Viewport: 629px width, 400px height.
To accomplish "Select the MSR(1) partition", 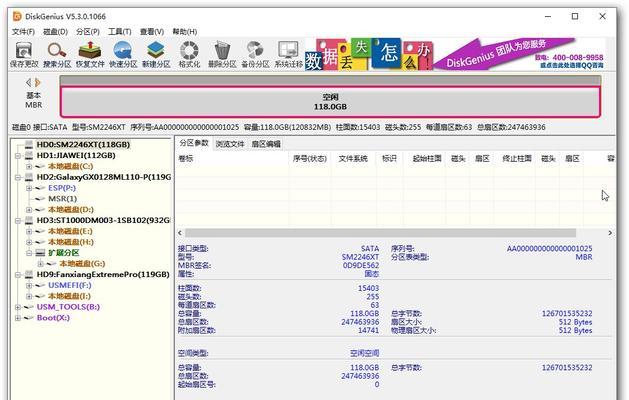I will point(63,199).
